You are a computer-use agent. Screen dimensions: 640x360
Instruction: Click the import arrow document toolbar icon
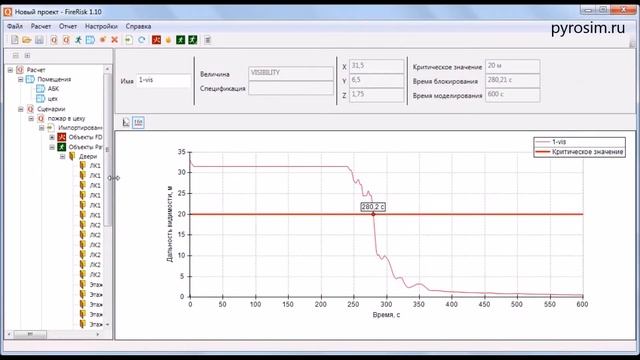pyautogui.click(x=129, y=40)
